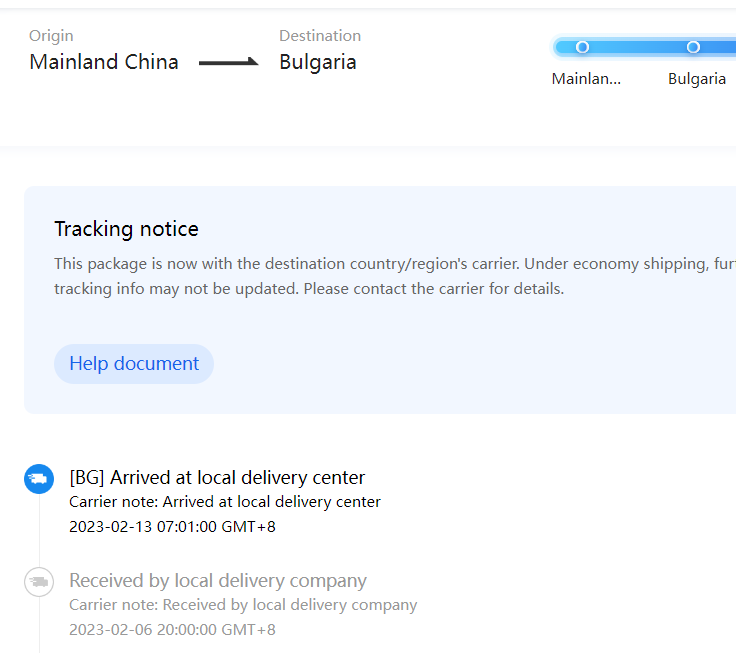The height and width of the screenshot is (653, 736).
Task: Click the blue progress bar between the nodes
Action: pyautogui.click(x=638, y=47)
